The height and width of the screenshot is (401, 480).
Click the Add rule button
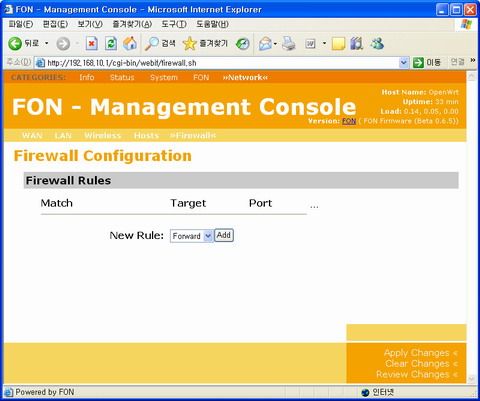224,235
